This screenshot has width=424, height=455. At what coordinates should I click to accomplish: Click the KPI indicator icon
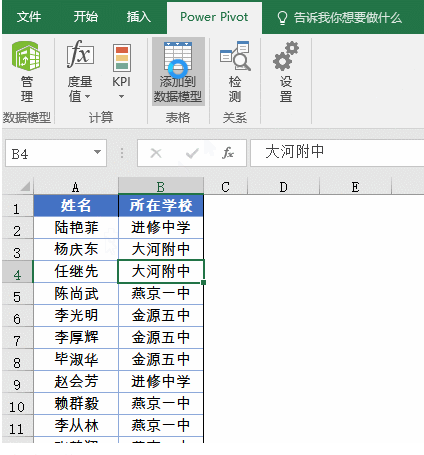point(122,58)
